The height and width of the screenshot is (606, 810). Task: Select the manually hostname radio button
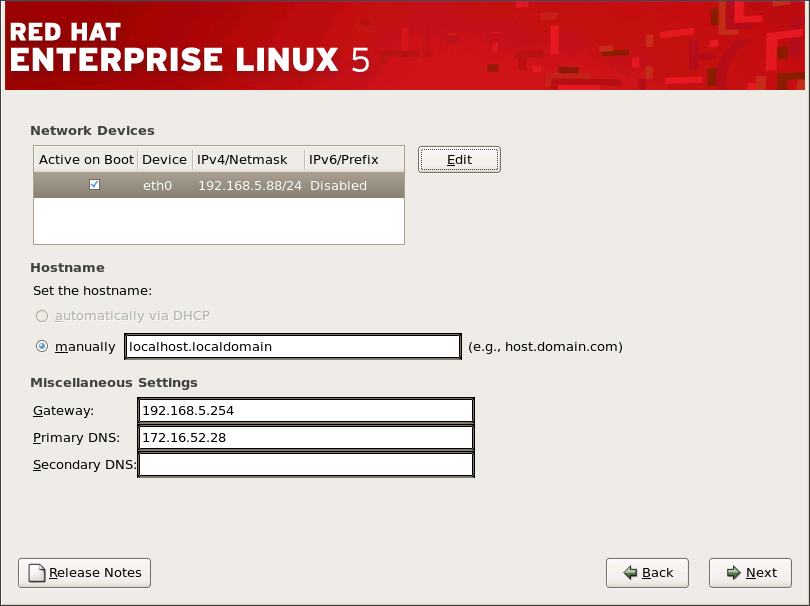tap(41, 346)
